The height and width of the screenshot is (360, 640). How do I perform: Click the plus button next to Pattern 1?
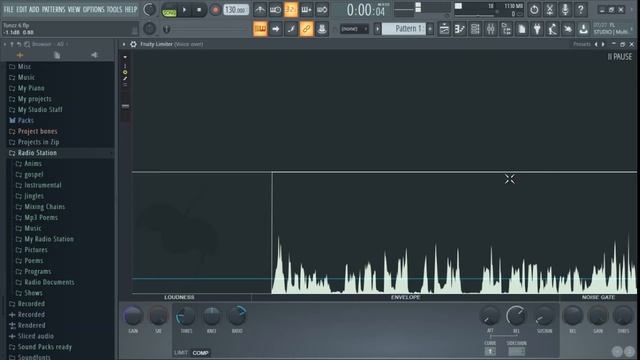pyautogui.click(x=430, y=29)
